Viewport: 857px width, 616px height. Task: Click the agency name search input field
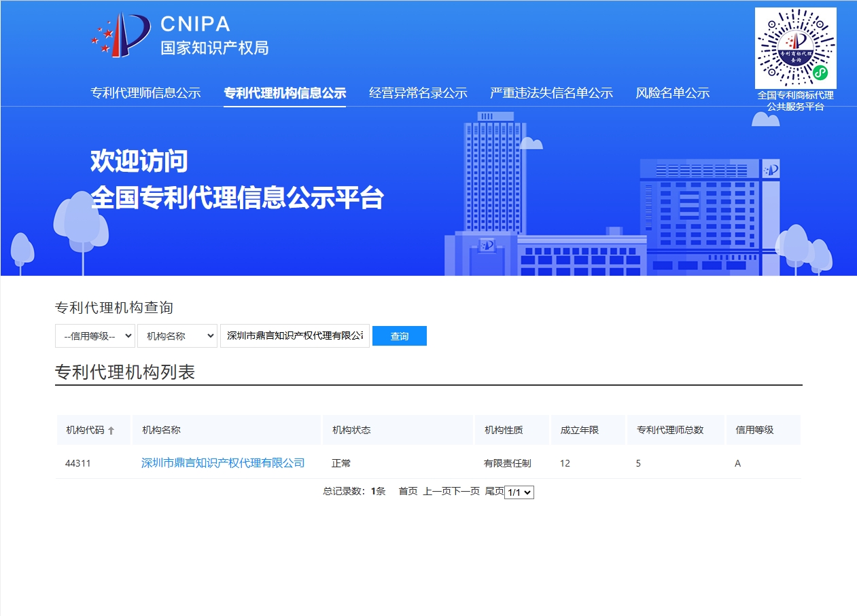click(x=294, y=336)
